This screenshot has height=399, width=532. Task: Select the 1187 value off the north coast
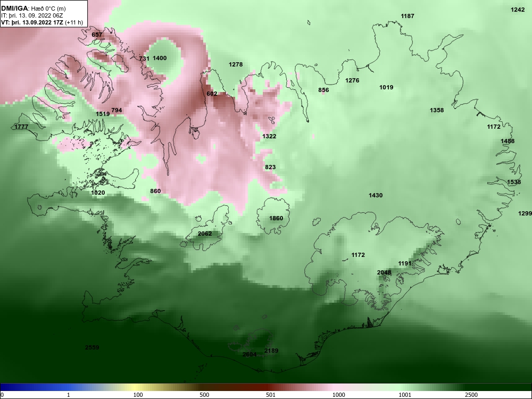click(408, 16)
